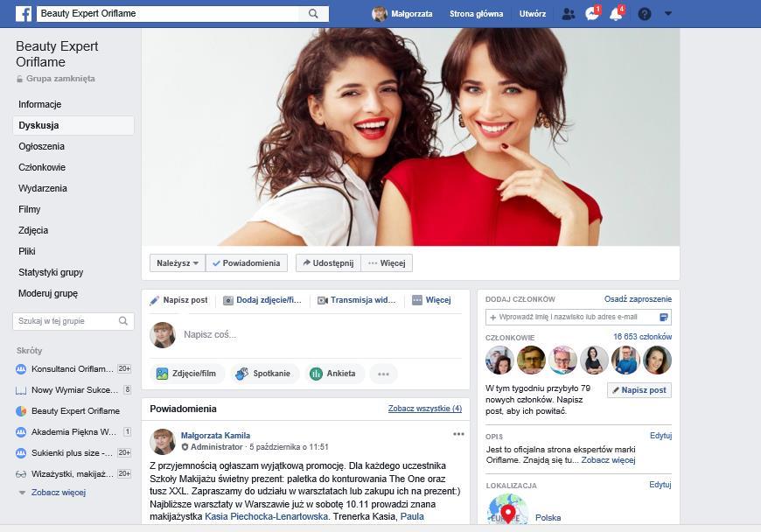The width and height of the screenshot is (761, 532).
Task: Click Zobacz wszystkie (4) link
Action: (424, 409)
